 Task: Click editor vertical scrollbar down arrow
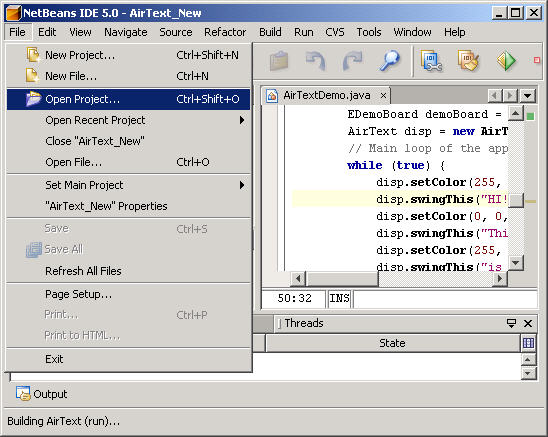click(x=515, y=263)
